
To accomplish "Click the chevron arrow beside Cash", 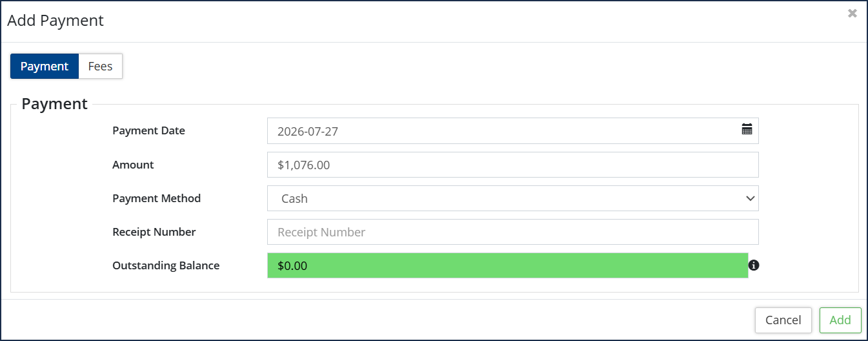I will [750, 198].
